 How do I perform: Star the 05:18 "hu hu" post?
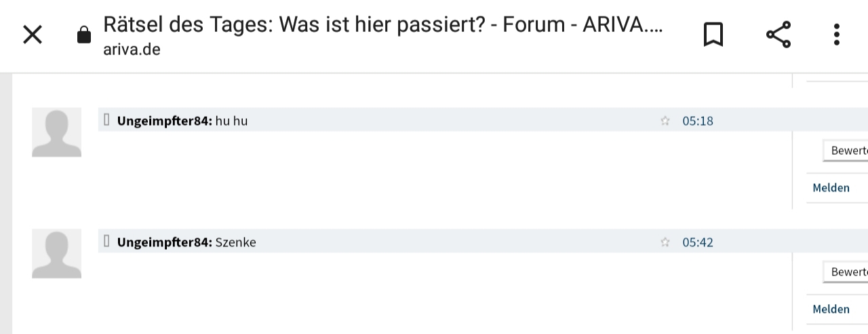(x=665, y=121)
